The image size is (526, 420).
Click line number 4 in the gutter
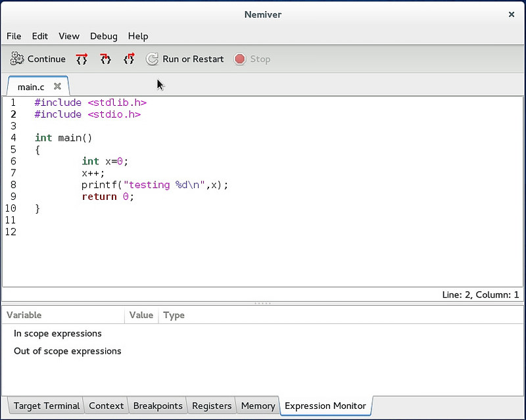(13, 138)
